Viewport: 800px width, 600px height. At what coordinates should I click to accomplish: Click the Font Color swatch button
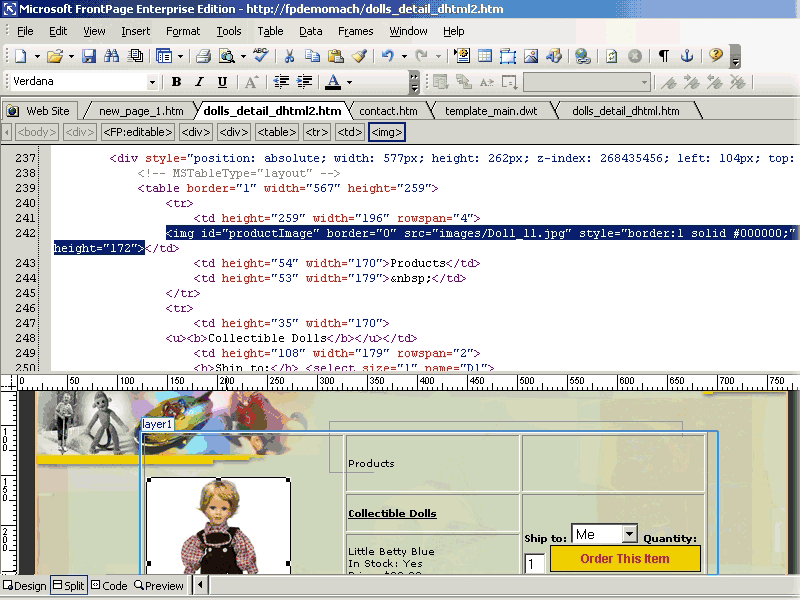click(x=332, y=82)
